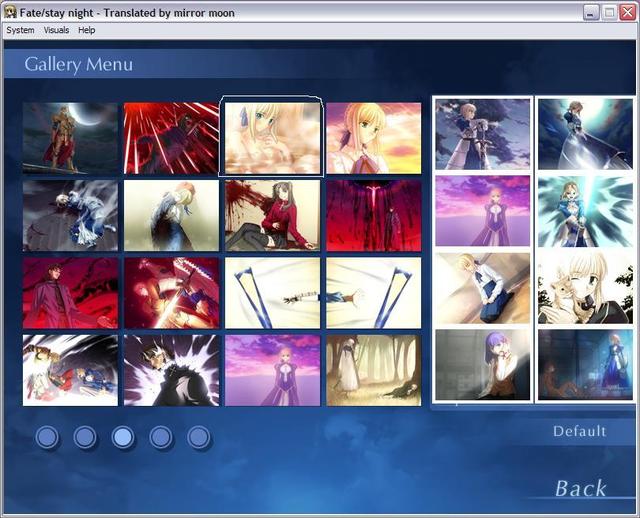The height and width of the screenshot is (518, 640).
Task: Open the System menu
Action: [20, 30]
